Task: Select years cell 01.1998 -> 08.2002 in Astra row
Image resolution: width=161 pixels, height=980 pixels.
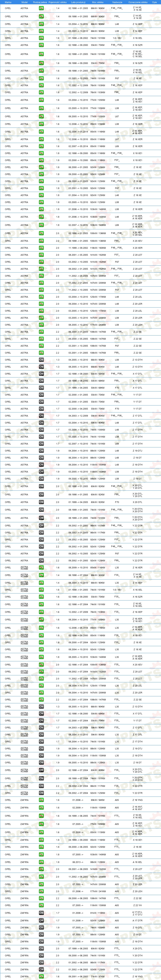Action: click(78, 38)
